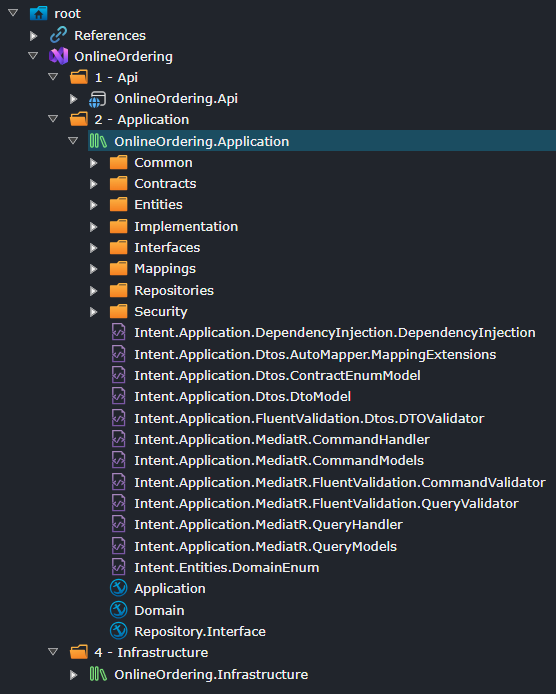Screen dimensions: 556x694
Task: Collapse the OnlineOrdering.Application project
Action: (x=73, y=141)
